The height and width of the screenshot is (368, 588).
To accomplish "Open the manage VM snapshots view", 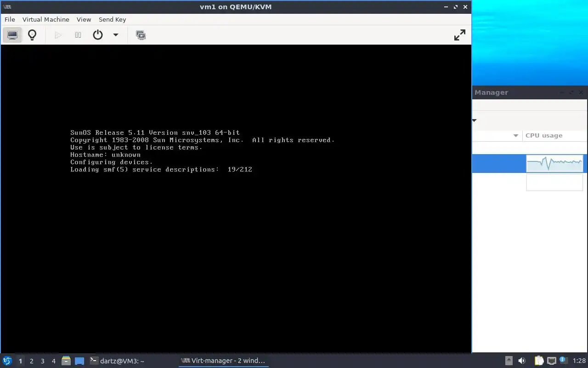I will 141,35.
